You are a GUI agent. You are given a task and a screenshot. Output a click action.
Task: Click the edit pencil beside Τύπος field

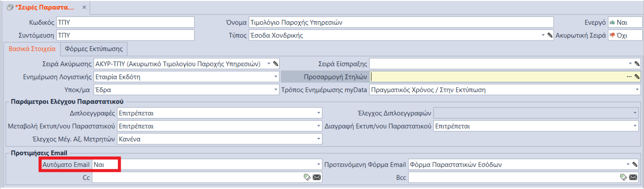550,36
